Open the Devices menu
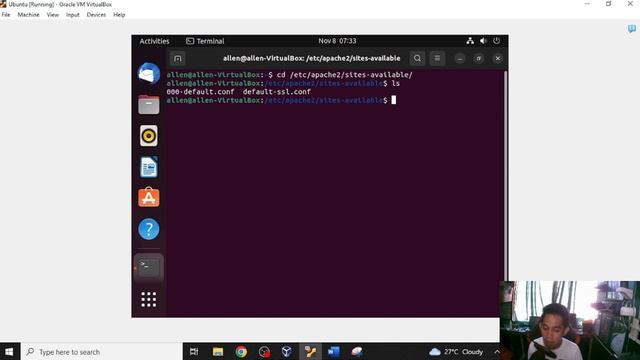 point(96,15)
